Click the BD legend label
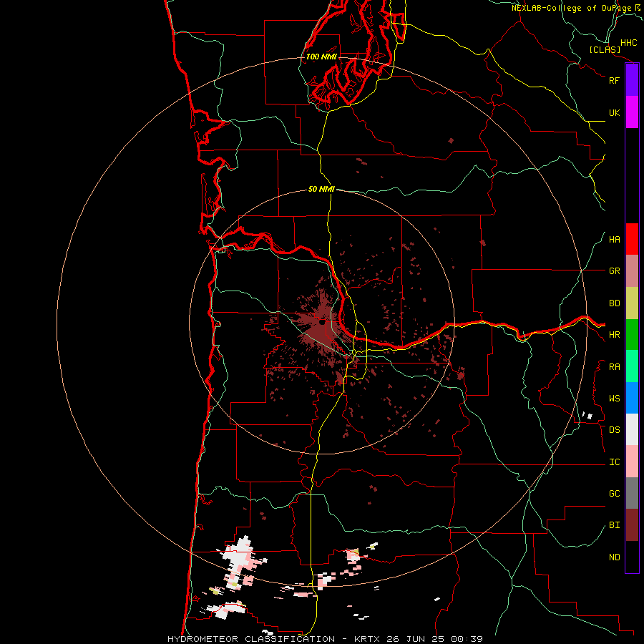 pyautogui.click(x=614, y=303)
